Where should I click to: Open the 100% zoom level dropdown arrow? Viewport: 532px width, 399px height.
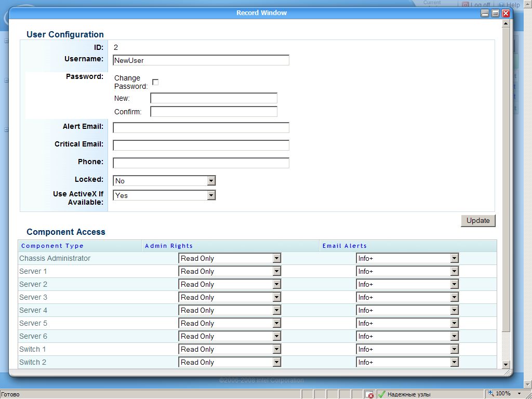point(518,394)
